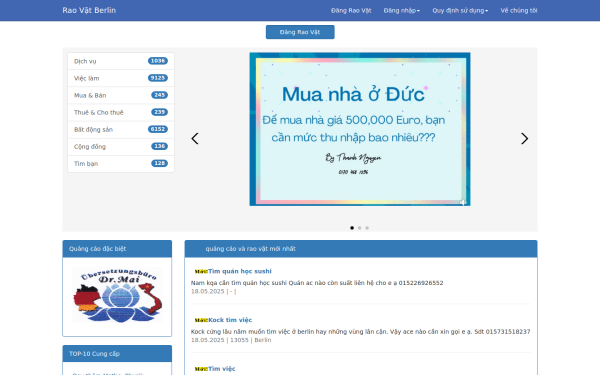The width and height of the screenshot is (600, 375).
Task: Click the 1036 badge for Dịch vụ
Action: click(158, 61)
